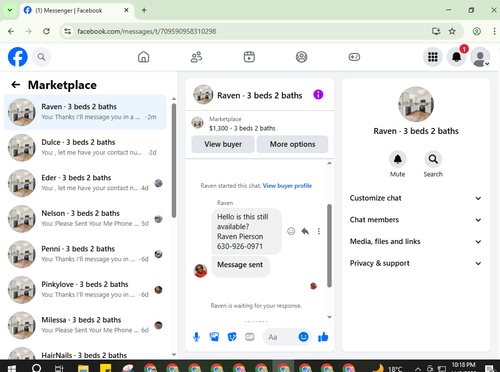Open Facebook search magnifier icon
This screenshot has width=500, height=372.
[x=41, y=57]
